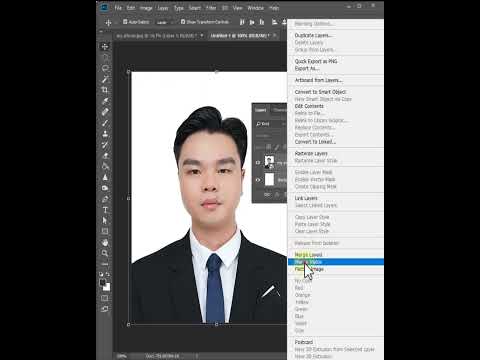Toggle the Auto-Select checkbox
This screenshot has width=480, height=360.
(125, 22)
